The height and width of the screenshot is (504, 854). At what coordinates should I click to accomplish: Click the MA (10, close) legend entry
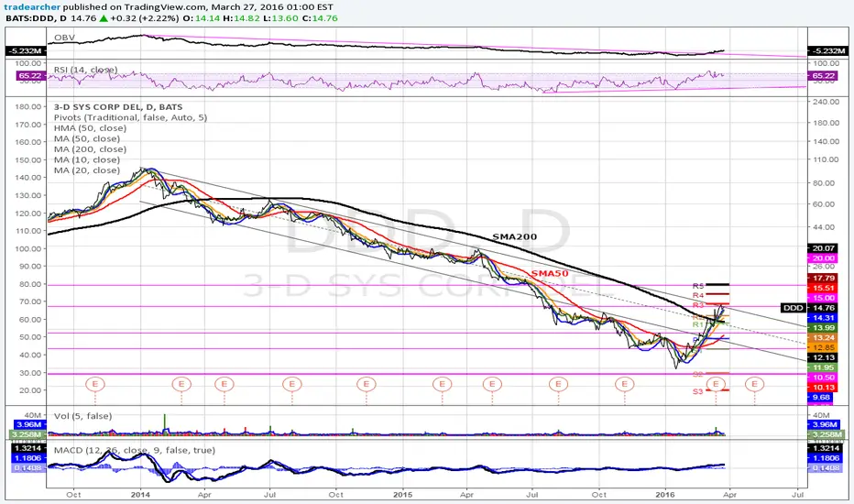coord(87,159)
